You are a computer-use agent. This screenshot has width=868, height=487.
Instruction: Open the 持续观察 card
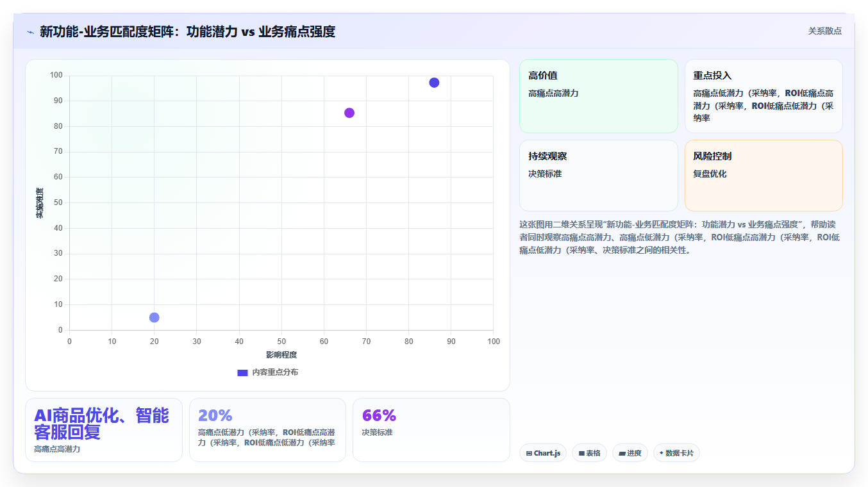pos(598,176)
